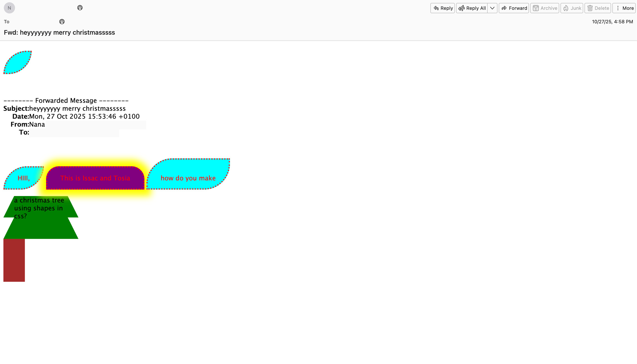Click the Reply All button
The width and height of the screenshot is (637, 364).
[x=472, y=8]
